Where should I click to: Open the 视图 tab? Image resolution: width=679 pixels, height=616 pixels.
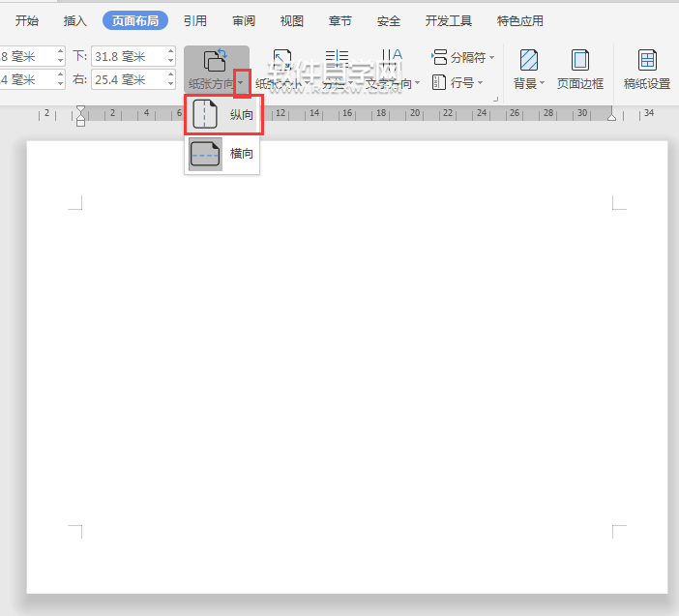[291, 20]
